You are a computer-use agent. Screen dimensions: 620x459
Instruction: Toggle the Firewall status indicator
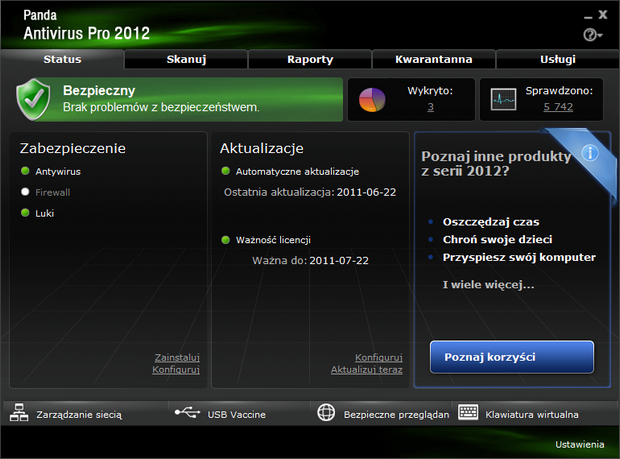point(26,191)
